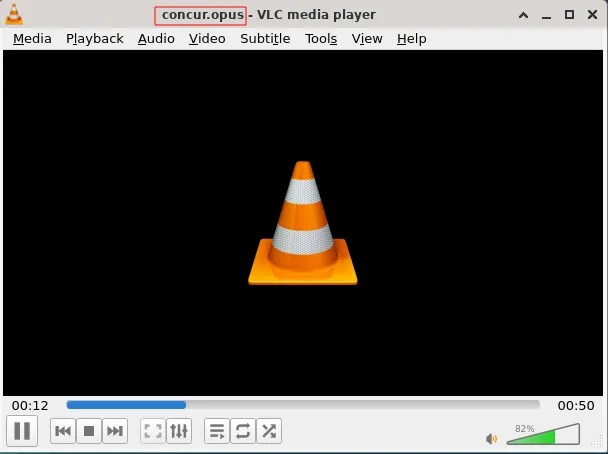The height and width of the screenshot is (454, 608).
Task: Stop playback with the stop button
Action: (x=89, y=431)
